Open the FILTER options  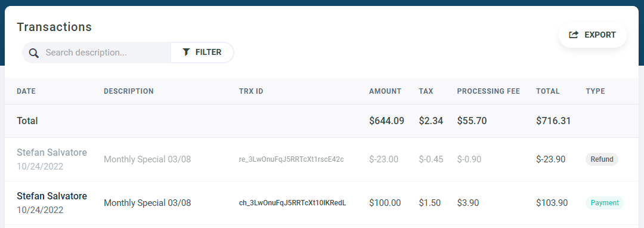(202, 53)
